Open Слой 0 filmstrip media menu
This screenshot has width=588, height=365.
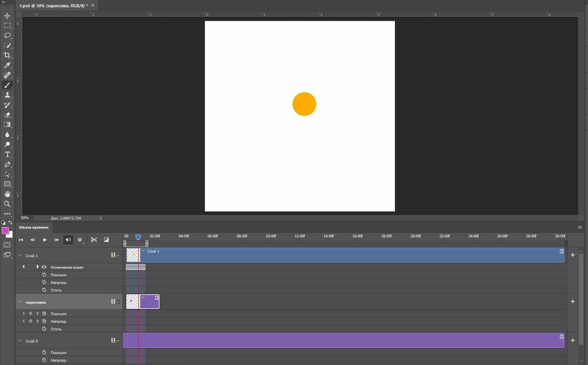click(x=115, y=340)
